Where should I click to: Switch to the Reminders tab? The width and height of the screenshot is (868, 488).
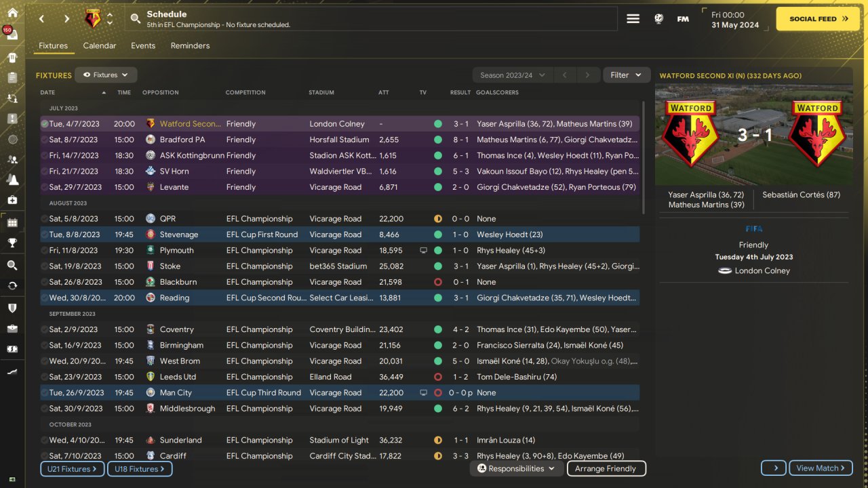190,46
